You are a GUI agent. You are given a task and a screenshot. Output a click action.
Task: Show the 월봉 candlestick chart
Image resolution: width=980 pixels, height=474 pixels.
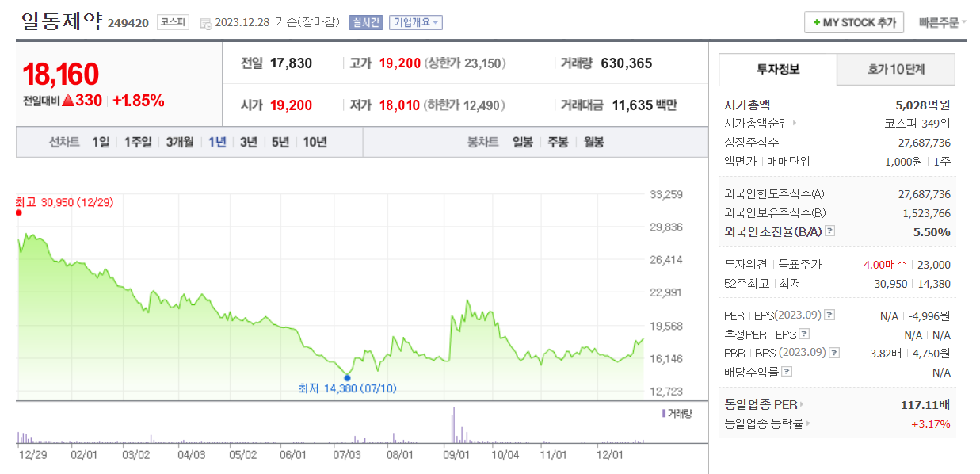click(593, 143)
